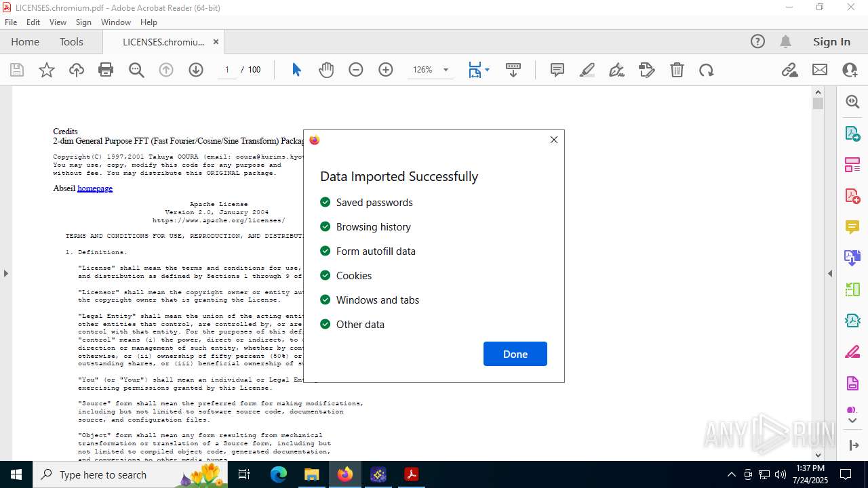Open the Windows Start menu

pos(16,474)
